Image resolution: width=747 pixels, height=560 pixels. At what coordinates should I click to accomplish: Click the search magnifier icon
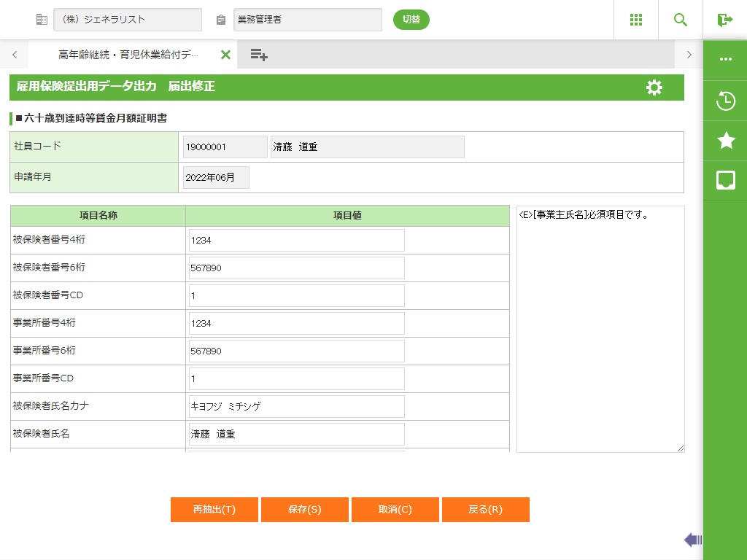[681, 20]
